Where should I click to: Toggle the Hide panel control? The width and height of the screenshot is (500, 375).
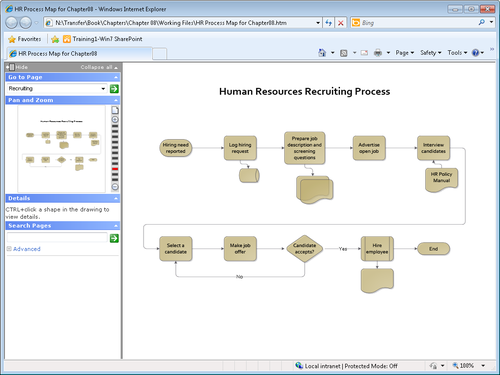point(17,67)
